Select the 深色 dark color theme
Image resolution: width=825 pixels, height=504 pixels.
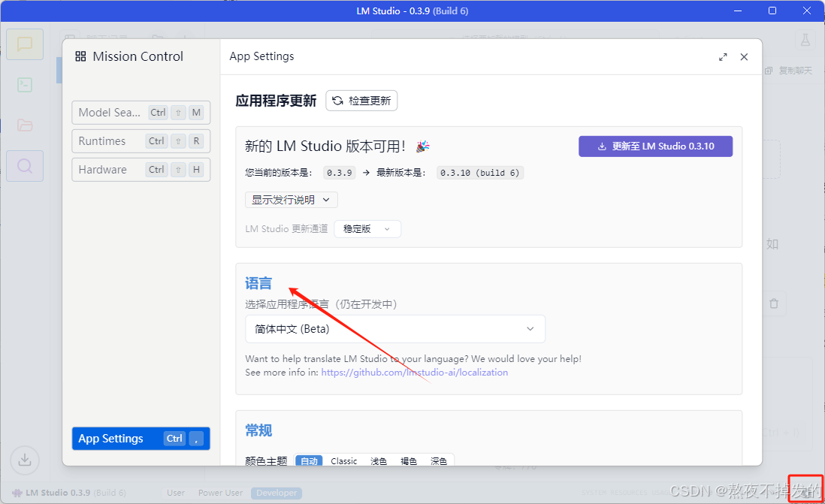click(438, 461)
